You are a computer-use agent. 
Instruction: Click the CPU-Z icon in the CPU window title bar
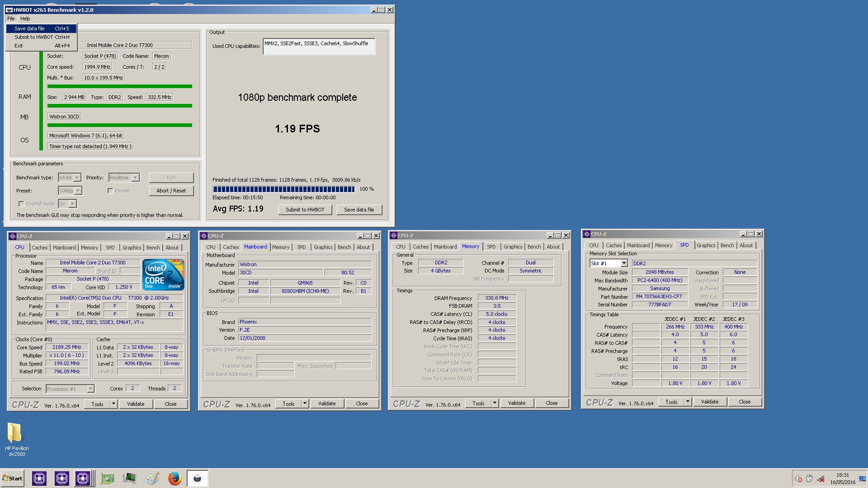point(13,236)
